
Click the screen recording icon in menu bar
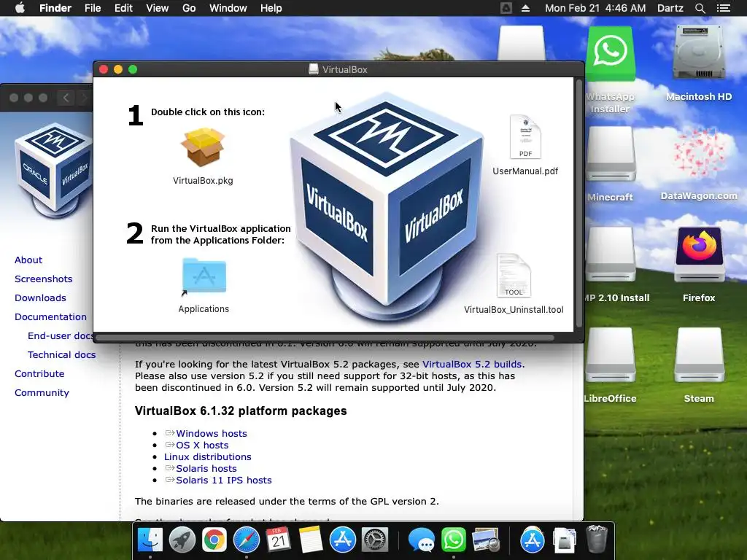506,8
